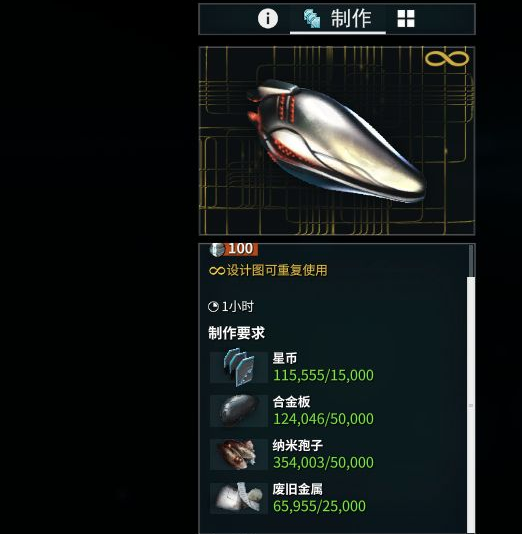This screenshot has width=522, height=534.
Task: Click the clock icon beside 1小时
Action: 213,307
